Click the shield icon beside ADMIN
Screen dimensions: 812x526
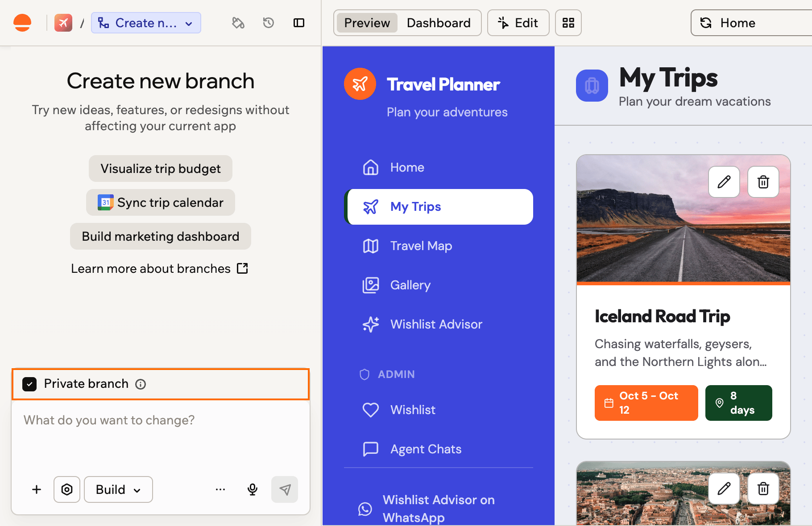(365, 374)
